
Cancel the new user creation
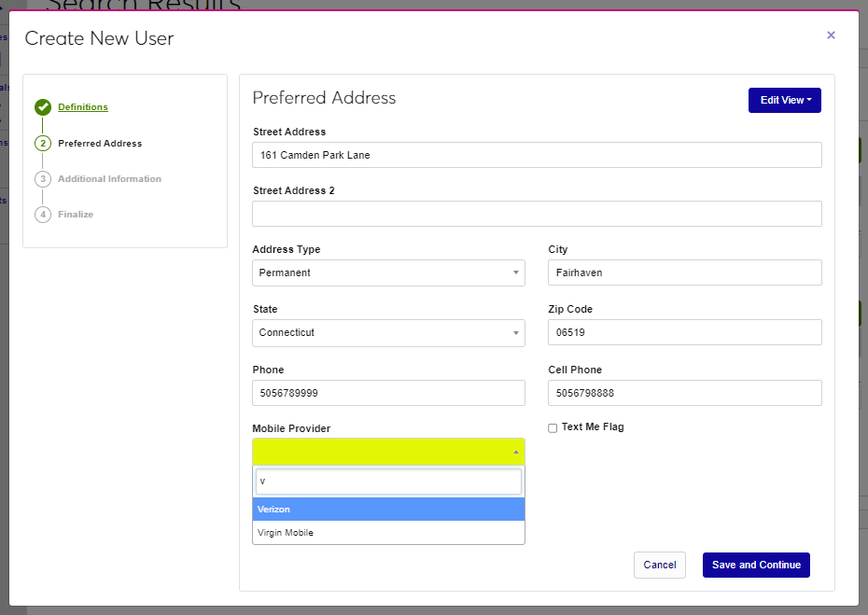pyautogui.click(x=660, y=565)
